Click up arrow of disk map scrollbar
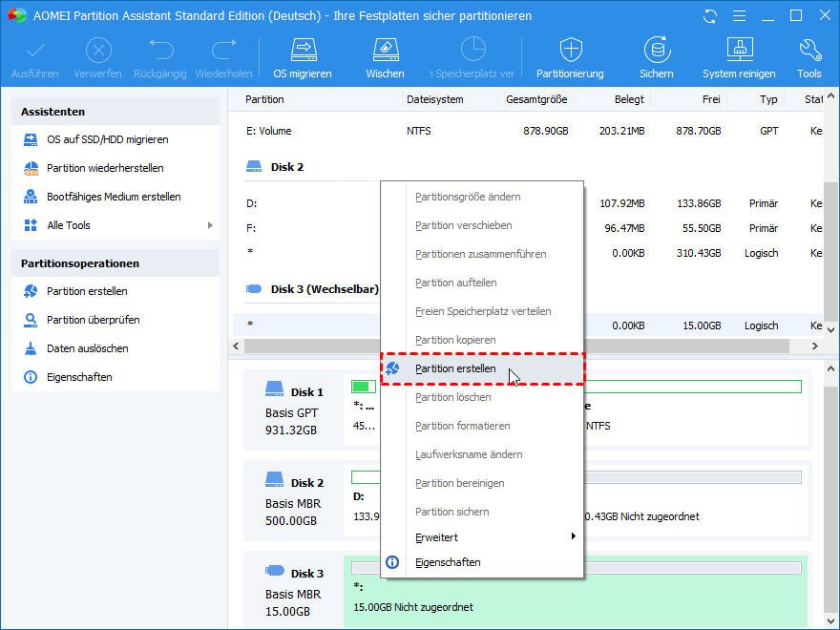The height and width of the screenshot is (630, 840). click(830, 368)
